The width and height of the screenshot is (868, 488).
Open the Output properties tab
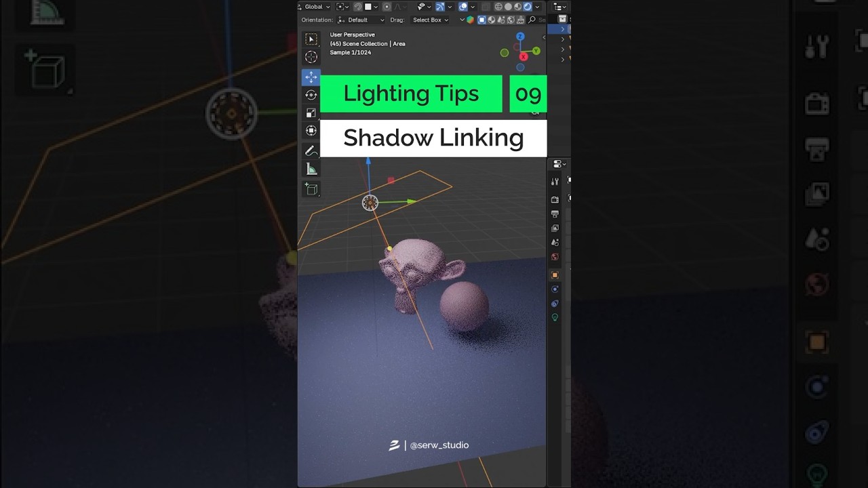(555, 214)
